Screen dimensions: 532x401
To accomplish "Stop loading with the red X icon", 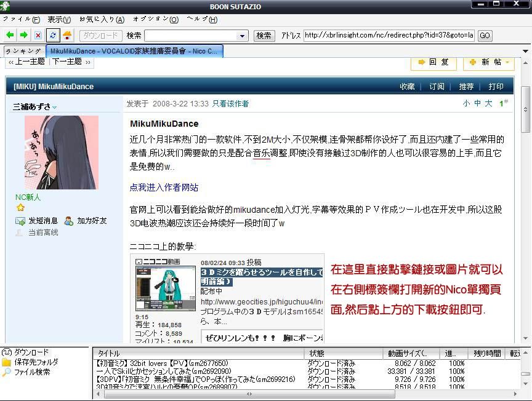I will pos(38,35).
